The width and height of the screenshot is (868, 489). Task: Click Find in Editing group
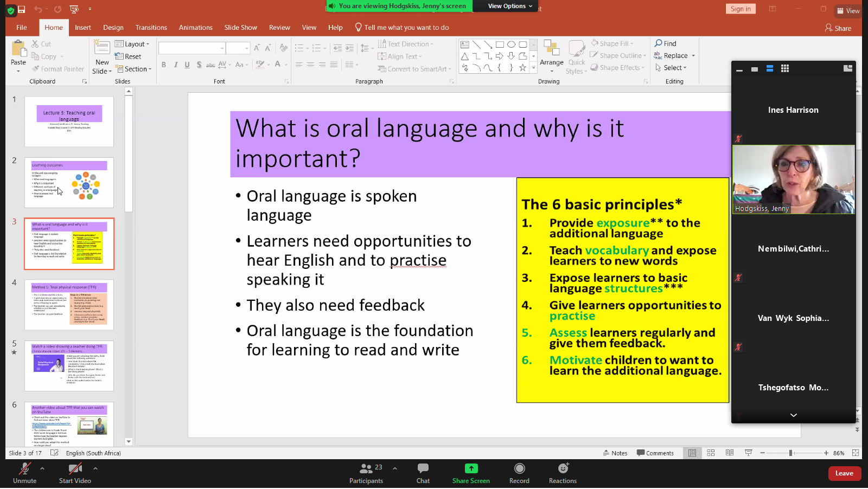(x=665, y=43)
